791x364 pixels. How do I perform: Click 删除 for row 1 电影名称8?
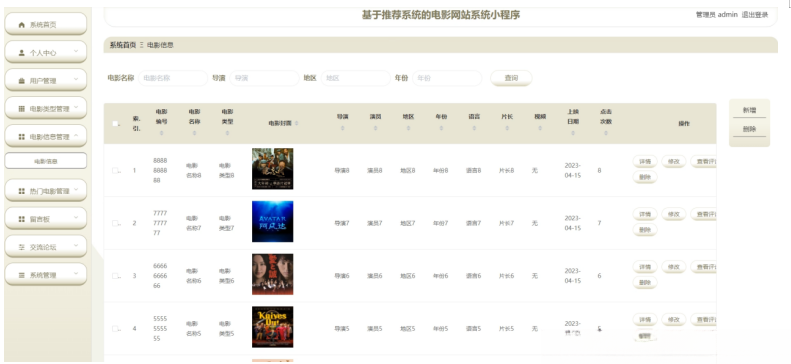tap(645, 177)
